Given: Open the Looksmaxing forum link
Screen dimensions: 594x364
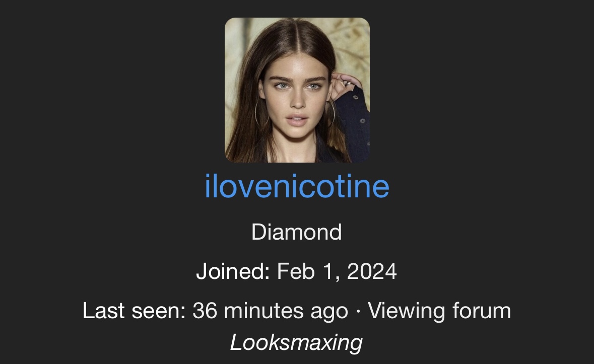Looking at the screenshot, I should pos(296,343).
